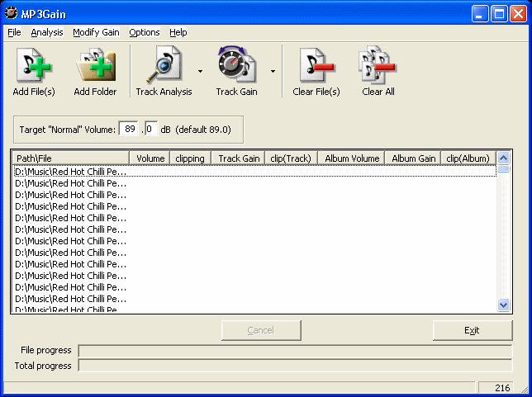Click the Add Folder toolbar icon
This screenshot has width=532, height=397.
(x=96, y=65)
